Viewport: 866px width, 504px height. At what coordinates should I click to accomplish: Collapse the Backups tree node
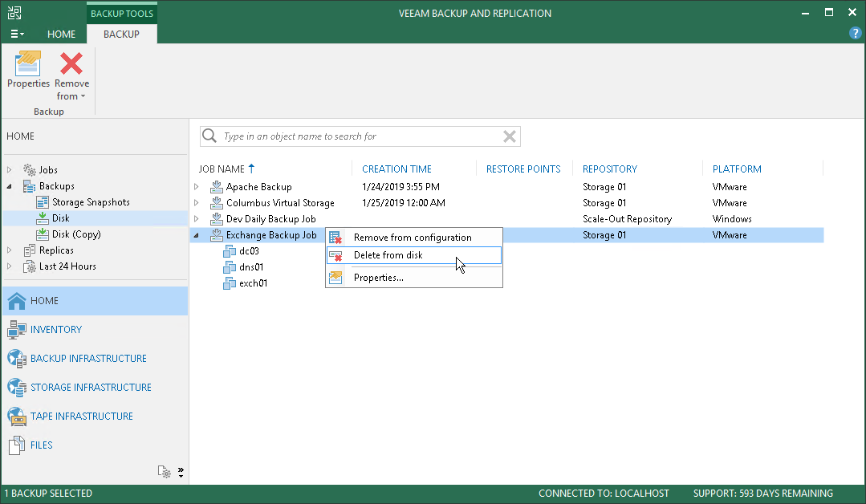click(10, 186)
